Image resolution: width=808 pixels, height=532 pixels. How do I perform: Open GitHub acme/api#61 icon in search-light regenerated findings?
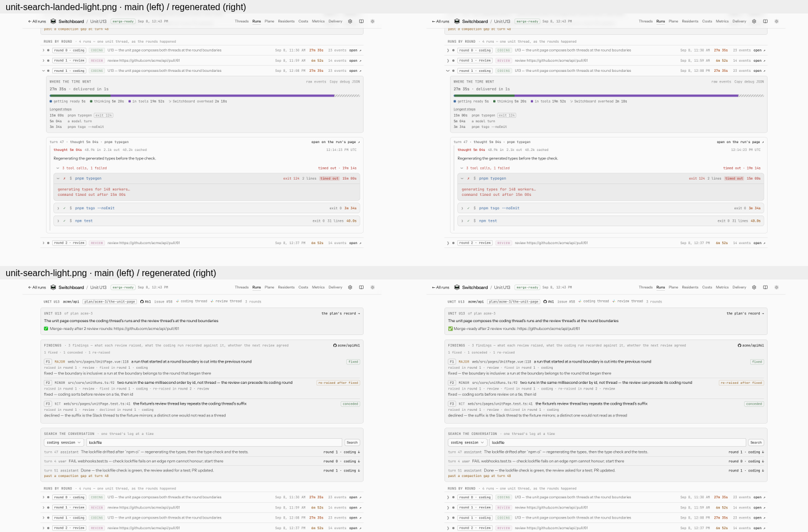tap(740, 346)
